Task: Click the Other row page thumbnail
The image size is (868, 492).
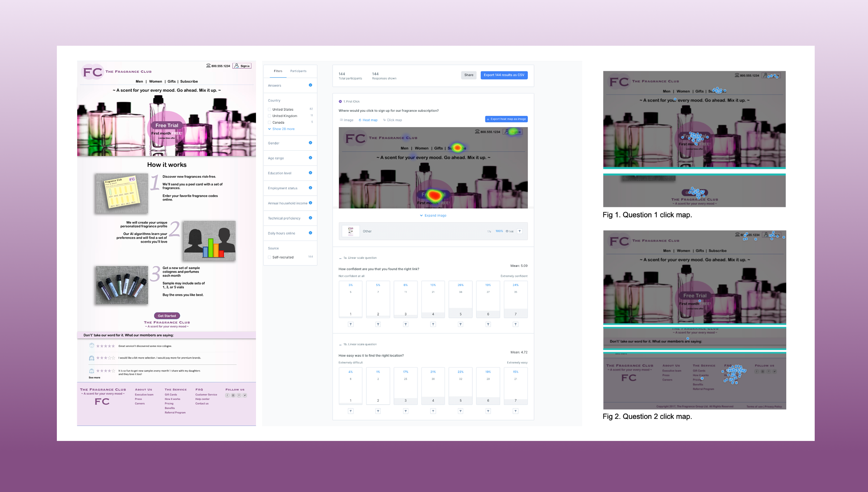Action: pos(350,231)
